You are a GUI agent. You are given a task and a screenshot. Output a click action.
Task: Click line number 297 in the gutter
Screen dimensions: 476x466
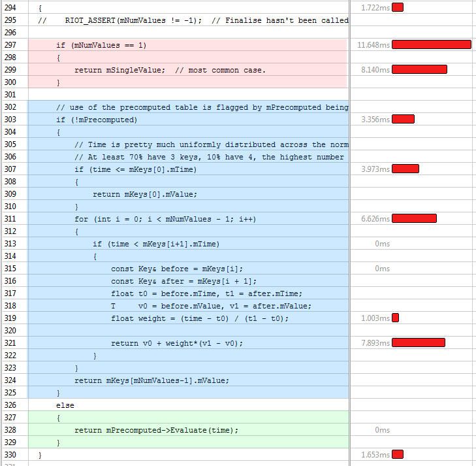[10, 45]
